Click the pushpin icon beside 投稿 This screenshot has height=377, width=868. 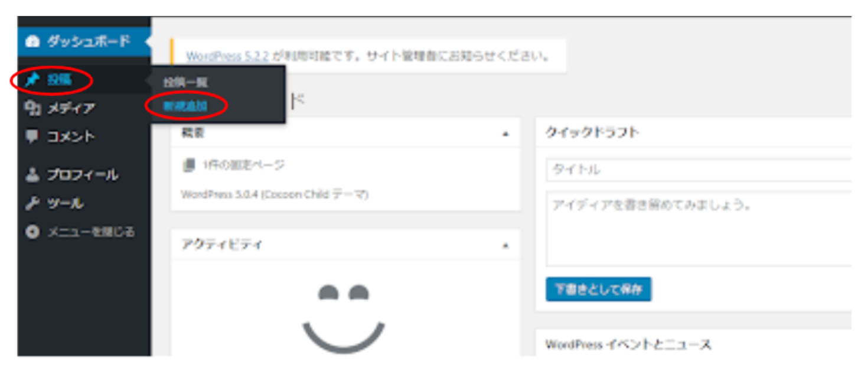[32, 81]
